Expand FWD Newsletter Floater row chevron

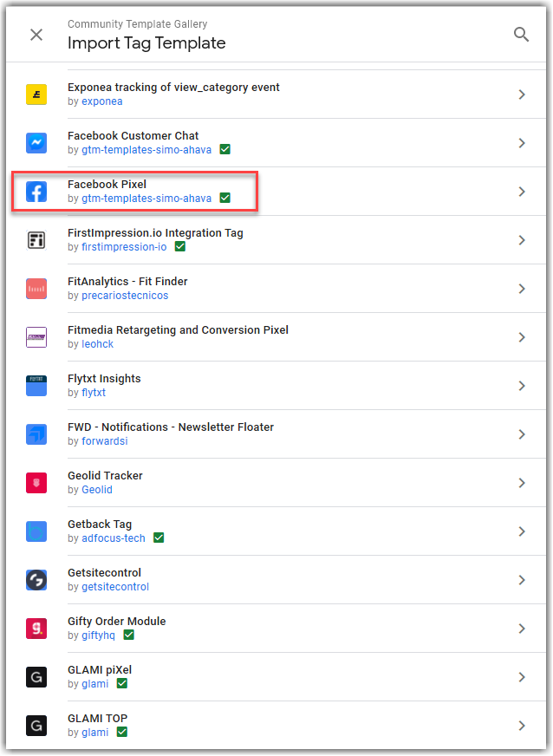coord(522,434)
